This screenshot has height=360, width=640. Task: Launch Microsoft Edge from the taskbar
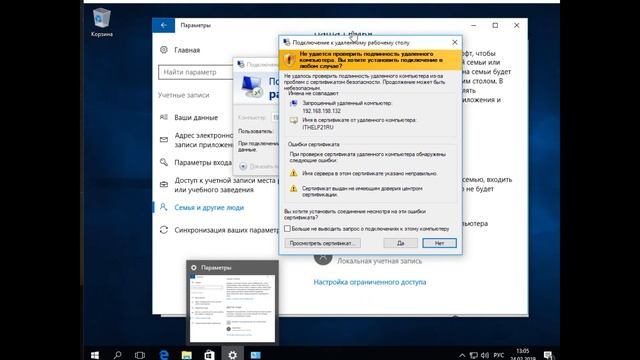(x=164, y=355)
